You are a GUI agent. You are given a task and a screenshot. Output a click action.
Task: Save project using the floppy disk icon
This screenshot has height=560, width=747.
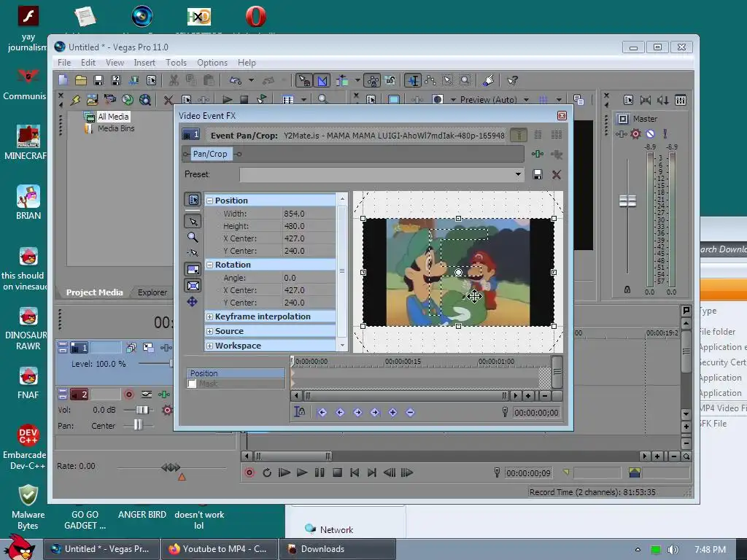98,80
